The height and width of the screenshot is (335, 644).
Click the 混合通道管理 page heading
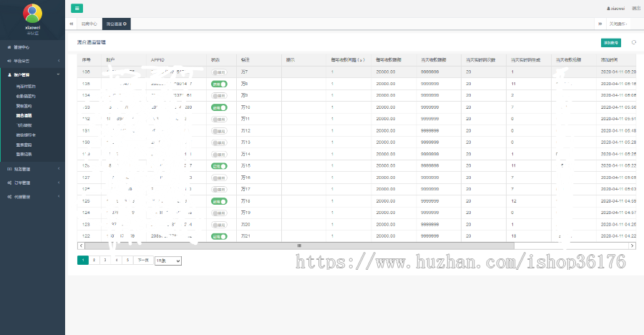tap(91, 42)
